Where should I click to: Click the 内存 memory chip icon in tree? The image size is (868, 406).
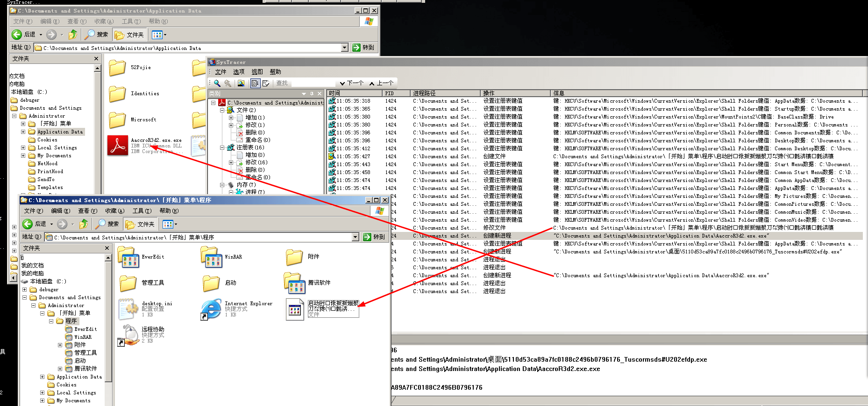[x=231, y=185]
